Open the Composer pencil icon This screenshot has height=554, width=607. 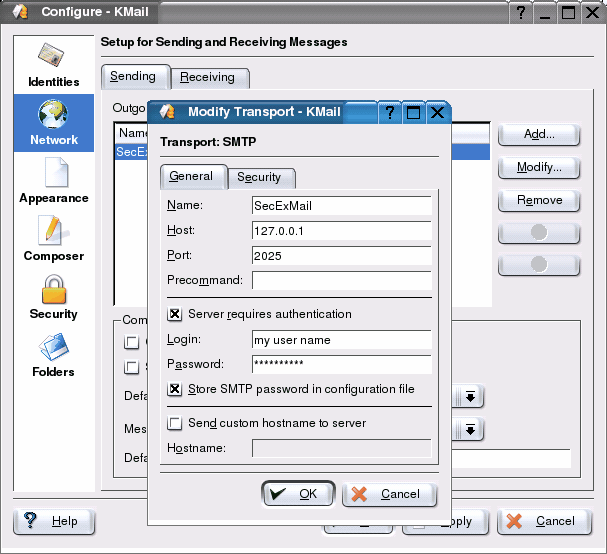click(53, 230)
